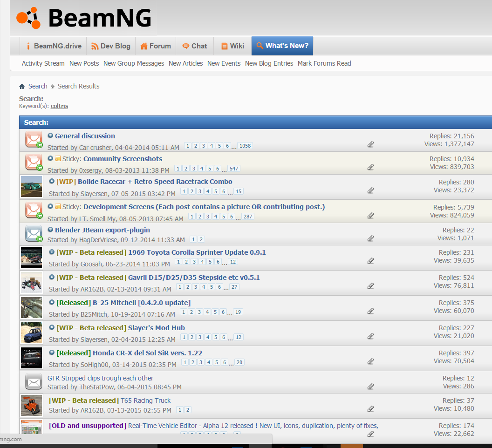Select the What's New? tab
492x448 pixels.
pos(282,46)
